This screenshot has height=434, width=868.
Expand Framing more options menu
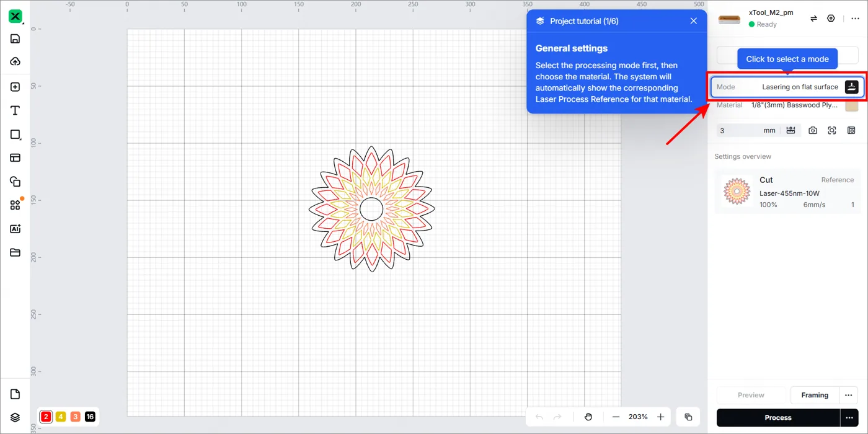coord(849,395)
